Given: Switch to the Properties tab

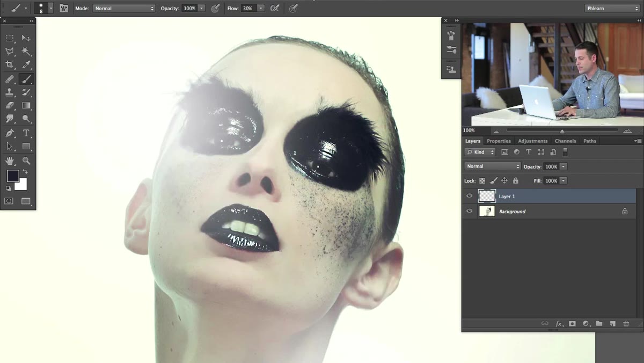Looking at the screenshot, I should click(499, 141).
